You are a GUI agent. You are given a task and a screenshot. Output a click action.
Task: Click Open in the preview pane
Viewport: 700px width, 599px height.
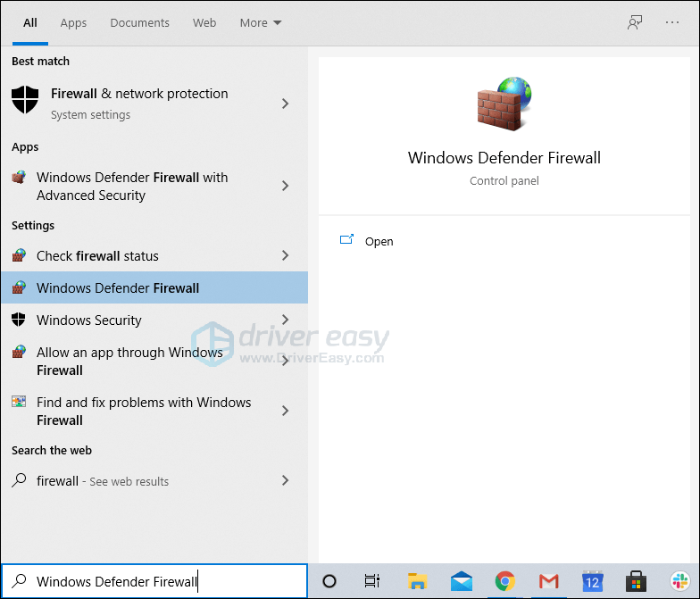coord(379,241)
